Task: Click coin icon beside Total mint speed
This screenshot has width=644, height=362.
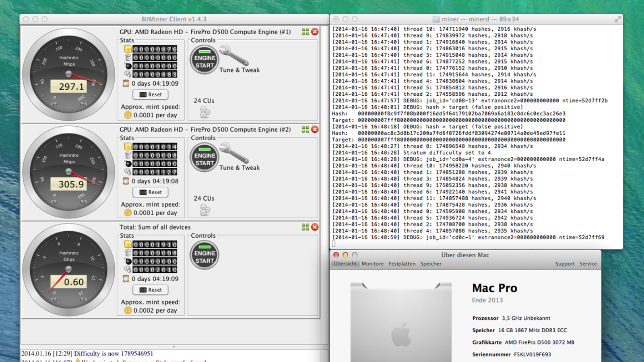Action: (128, 311)
